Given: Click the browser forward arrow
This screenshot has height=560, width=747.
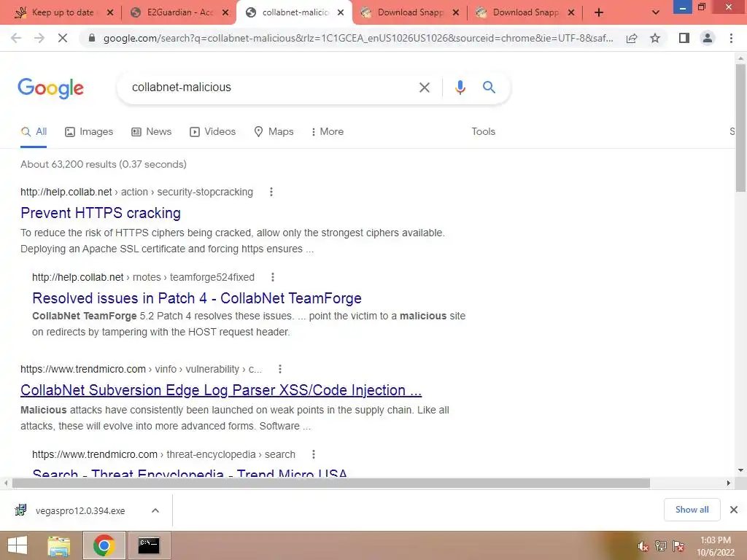Looking at the screenshot, I should click(x=39, y=38).
